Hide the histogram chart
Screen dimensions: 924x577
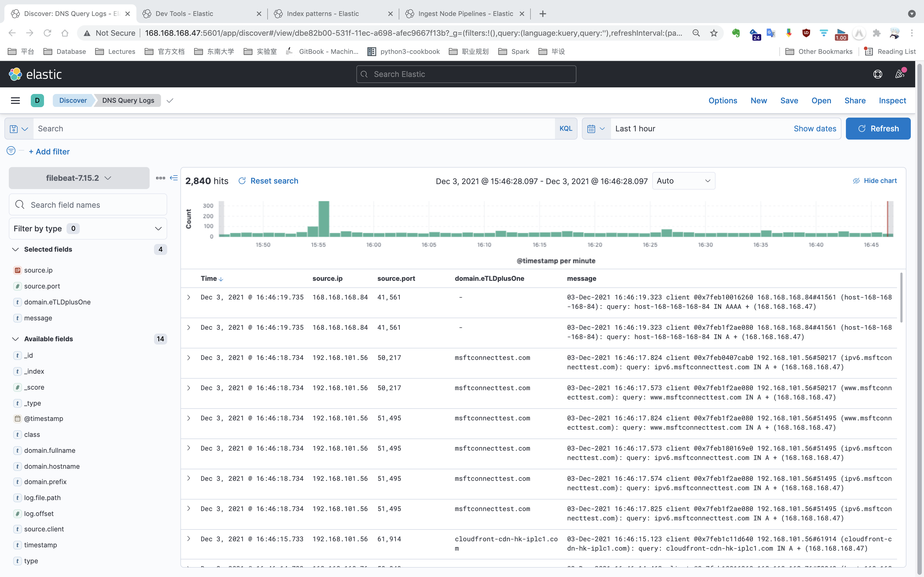[875, 181]
